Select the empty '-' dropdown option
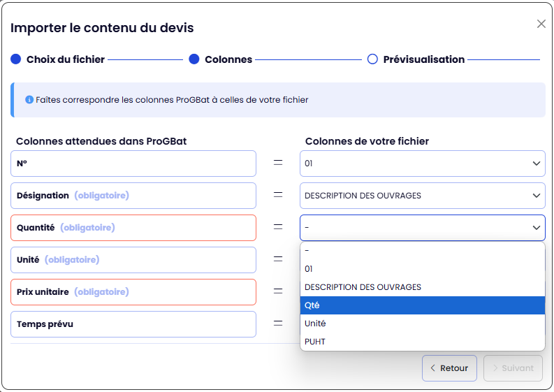The image size is (554, 392). [x=422, y=251]
